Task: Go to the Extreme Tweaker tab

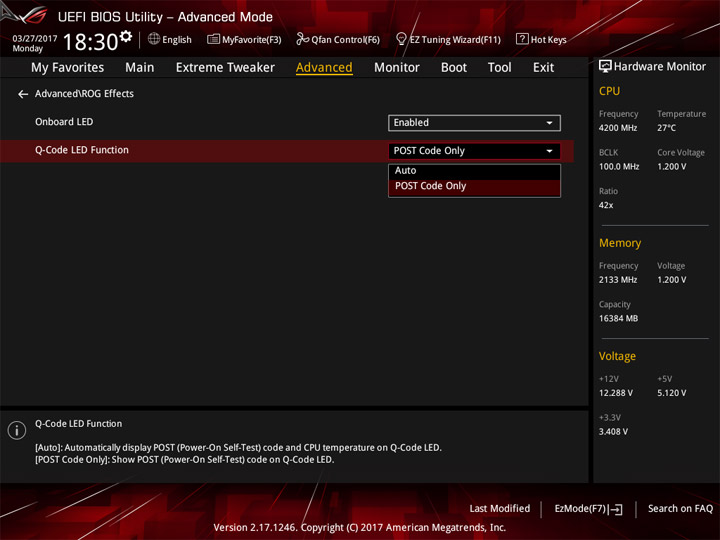Action: click(225, 68)
